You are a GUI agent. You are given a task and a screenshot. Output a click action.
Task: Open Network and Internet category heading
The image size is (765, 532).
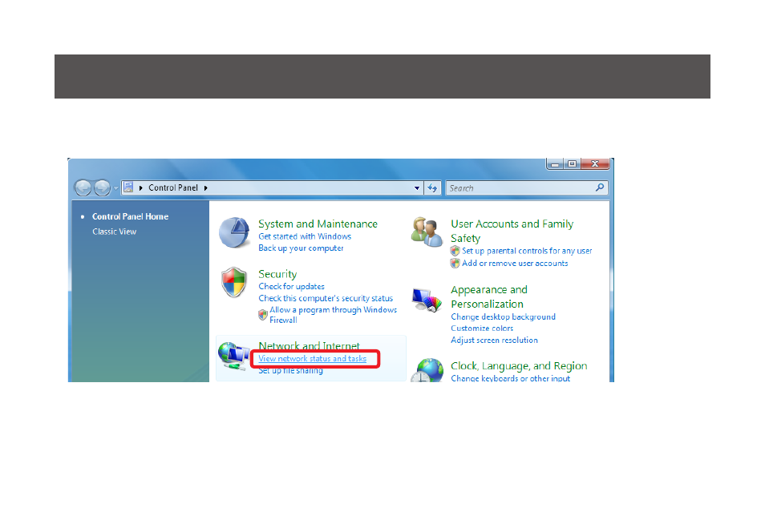click(x=309, y=346)
